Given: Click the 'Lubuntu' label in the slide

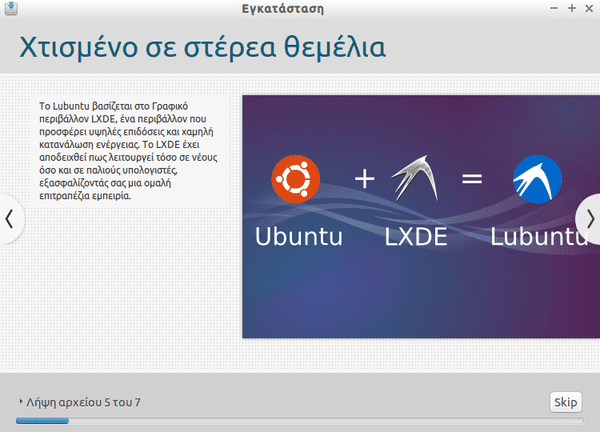Looking at the screenshot, I should (x=539, y=236).
